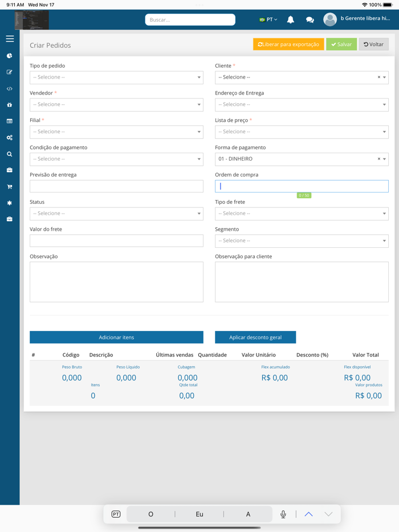The width and height of the screenshot is (399, 532).
Task: Open the pie chart dashboard icon
Action: 10,56
